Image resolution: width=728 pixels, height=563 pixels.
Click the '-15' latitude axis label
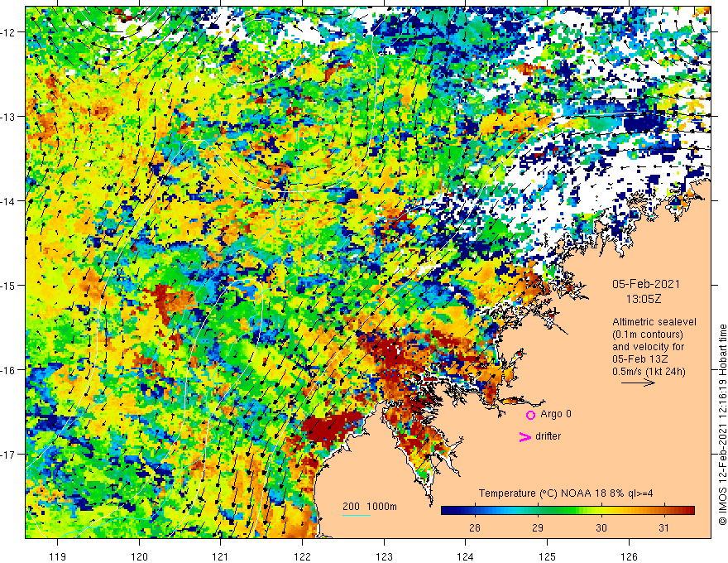click(x=9, y=286)
